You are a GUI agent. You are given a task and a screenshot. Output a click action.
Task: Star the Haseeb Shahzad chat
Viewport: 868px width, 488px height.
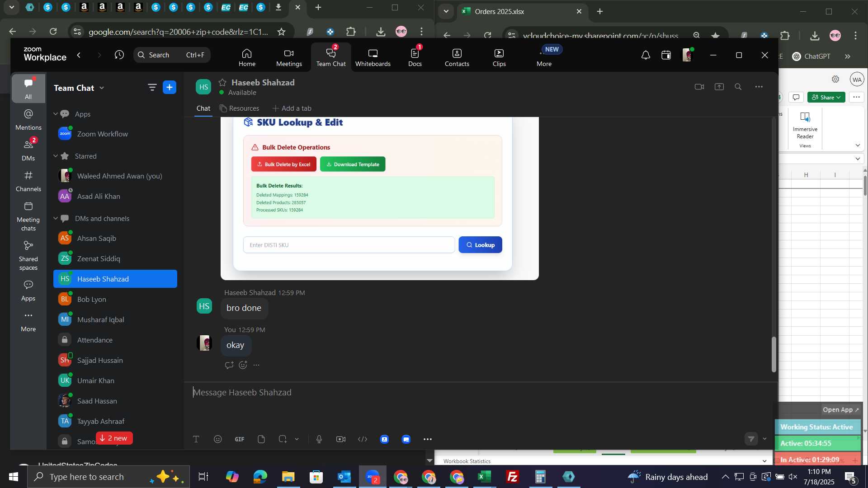click(222, 82)
